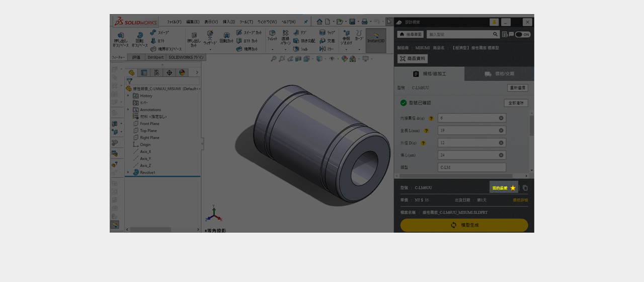Expand the History tree node
Image resolution: width=644 pixels, height=282 pixels.
(128, 96)
